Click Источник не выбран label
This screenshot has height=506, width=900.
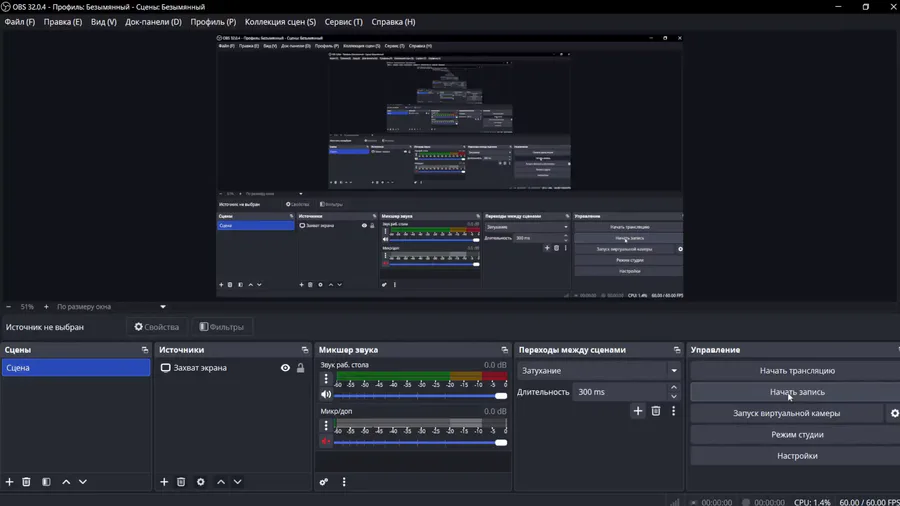click(45, 327)
